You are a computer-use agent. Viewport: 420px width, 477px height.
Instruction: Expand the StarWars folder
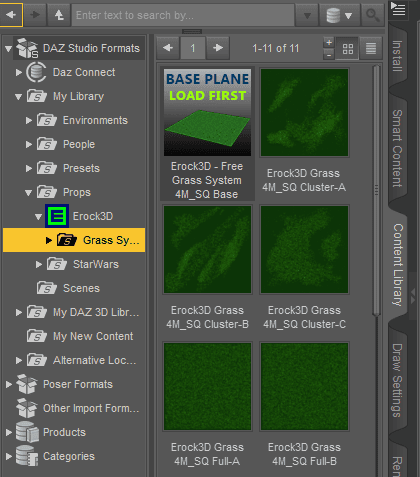(x=39, y=264)
